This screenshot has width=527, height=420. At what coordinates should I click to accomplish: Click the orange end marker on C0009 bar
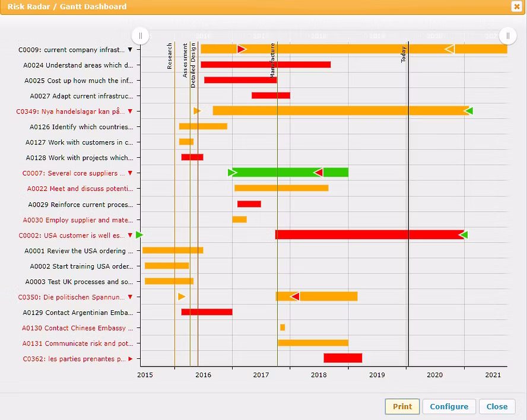pyautogui.click(x=450, y=49)
